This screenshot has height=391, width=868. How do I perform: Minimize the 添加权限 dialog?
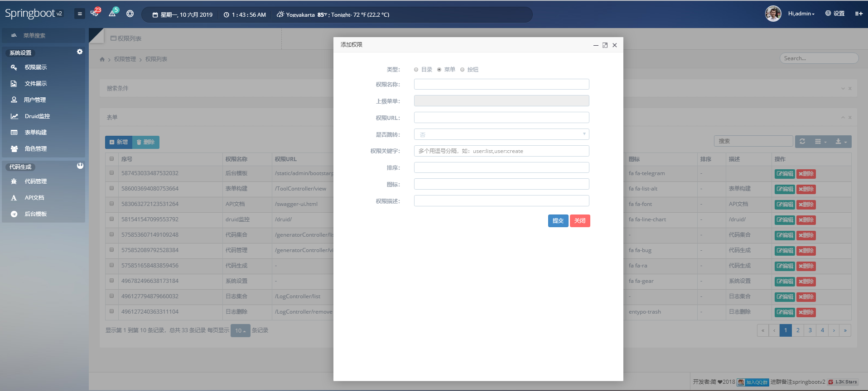pos(596,45)
